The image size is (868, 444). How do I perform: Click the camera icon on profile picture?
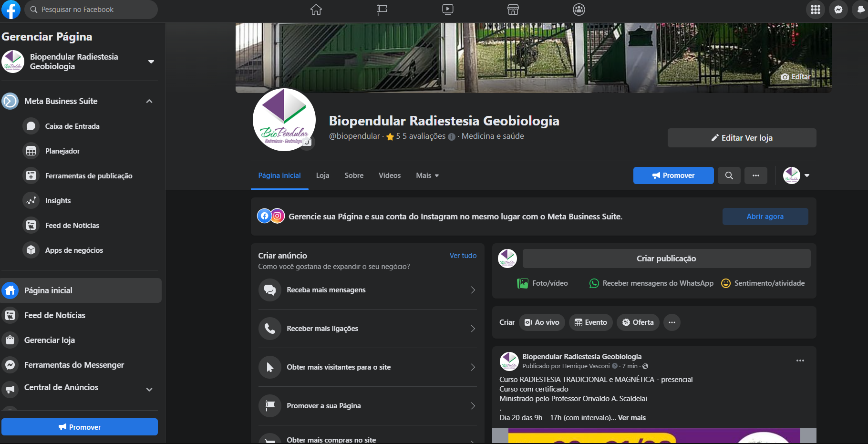click(x=308, y=142)
